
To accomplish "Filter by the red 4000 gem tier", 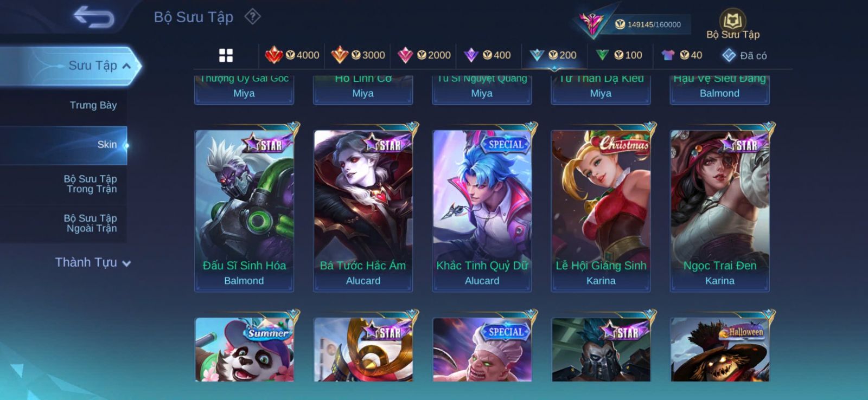I will [x=292, y=55].
